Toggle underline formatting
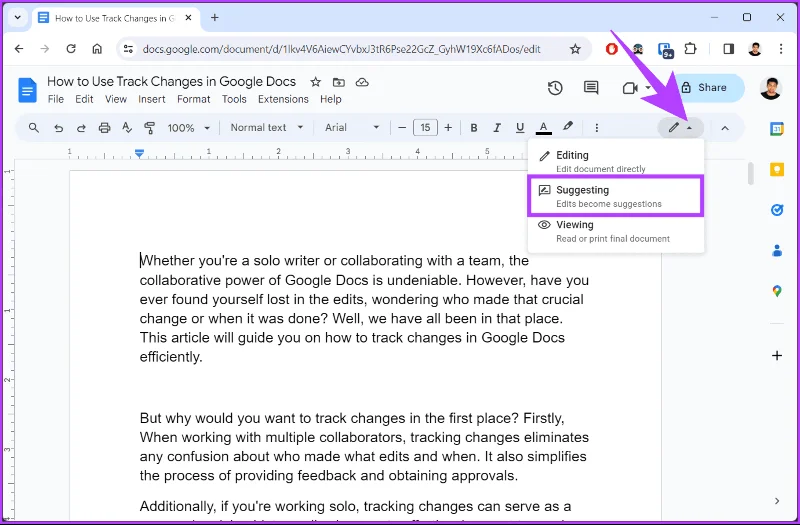 point(520,128)
